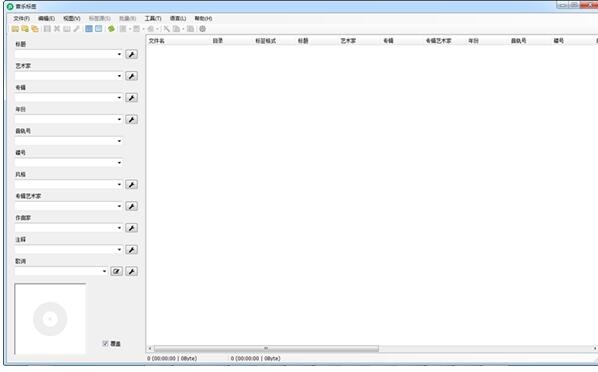The width and height of the screenshot is (598, 372).
Task: Select the first blue view icon in toolbar
Action: coord(89,29)
